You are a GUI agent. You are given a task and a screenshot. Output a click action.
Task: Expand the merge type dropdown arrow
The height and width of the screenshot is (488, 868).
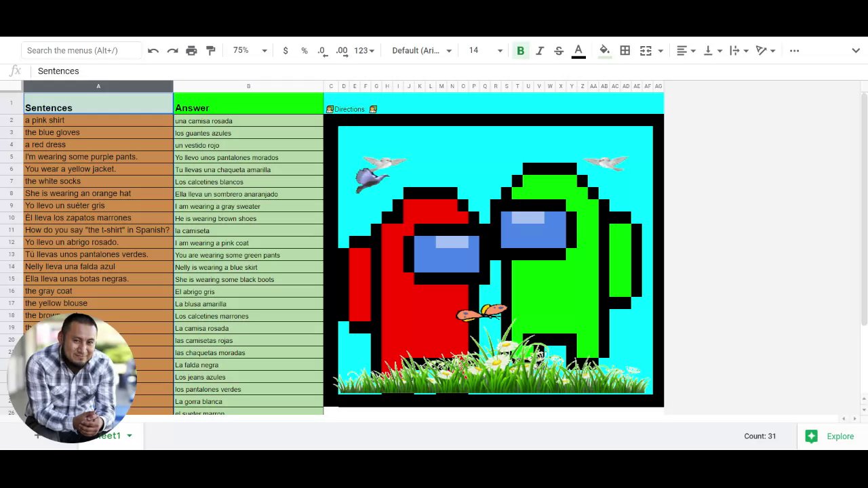[660, 51]
